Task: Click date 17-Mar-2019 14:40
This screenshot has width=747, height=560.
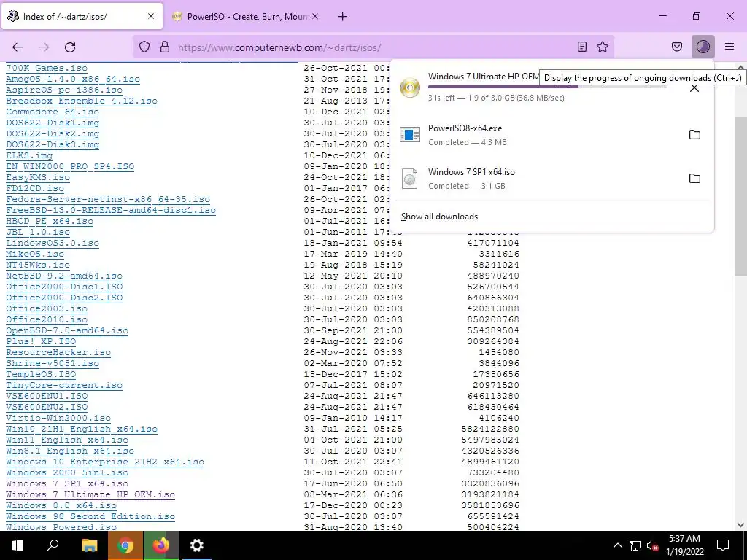Action: click(x=353, y=254)
